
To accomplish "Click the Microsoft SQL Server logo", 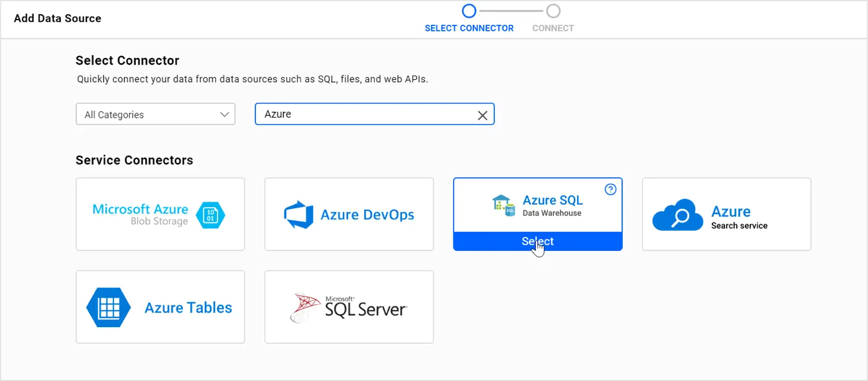I will tap(349, 307).
